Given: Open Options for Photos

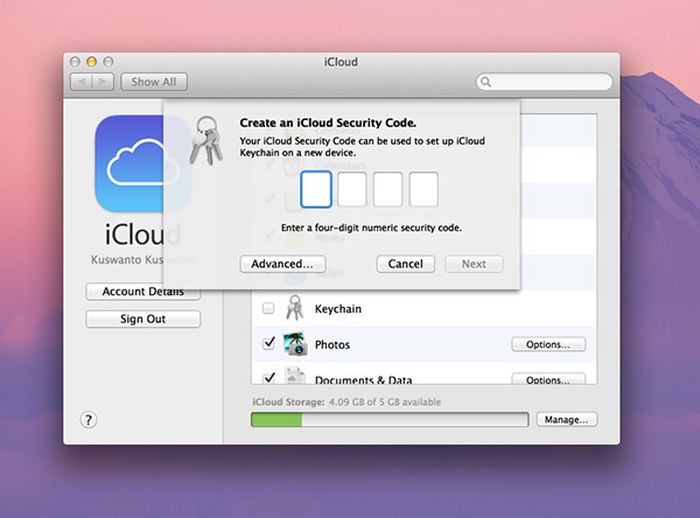Looking at the screenshot, I should 548,344.
